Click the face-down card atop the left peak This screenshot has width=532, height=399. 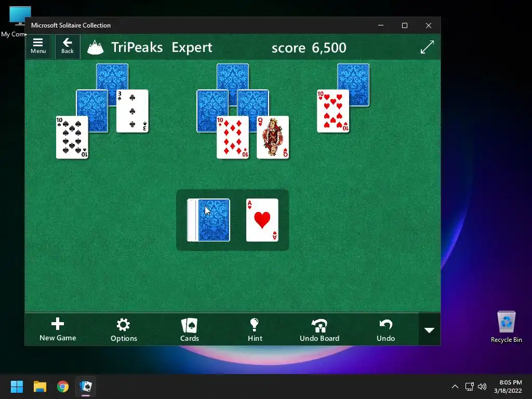(x=112, y=76)
